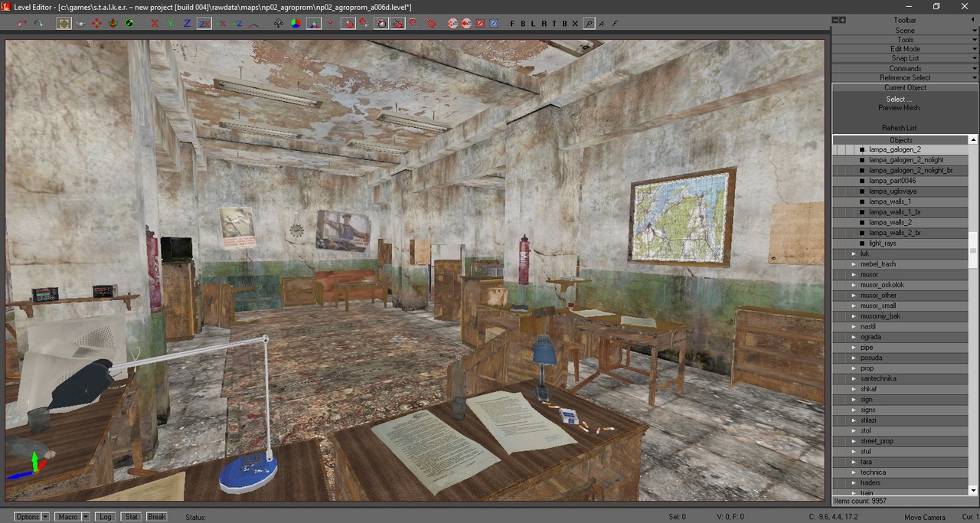The width and height of the screenshot is (980, 523).
Task: Click the Log button
Action: coord(106,517)
